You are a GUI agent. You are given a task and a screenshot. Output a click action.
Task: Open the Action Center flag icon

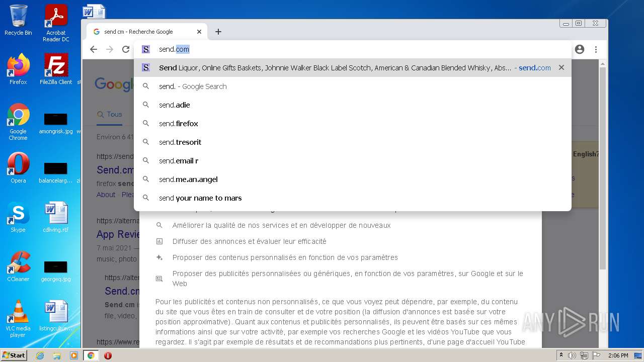coord(596,355)
